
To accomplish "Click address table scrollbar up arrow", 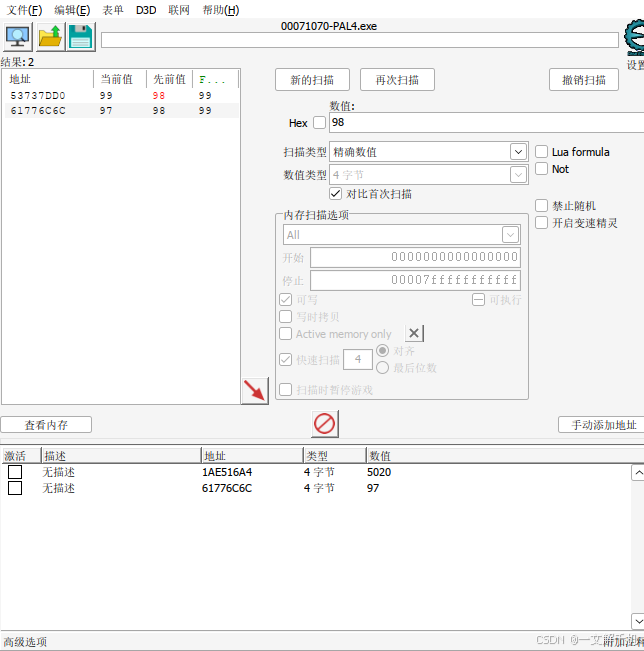I will (x=638, y=472).
